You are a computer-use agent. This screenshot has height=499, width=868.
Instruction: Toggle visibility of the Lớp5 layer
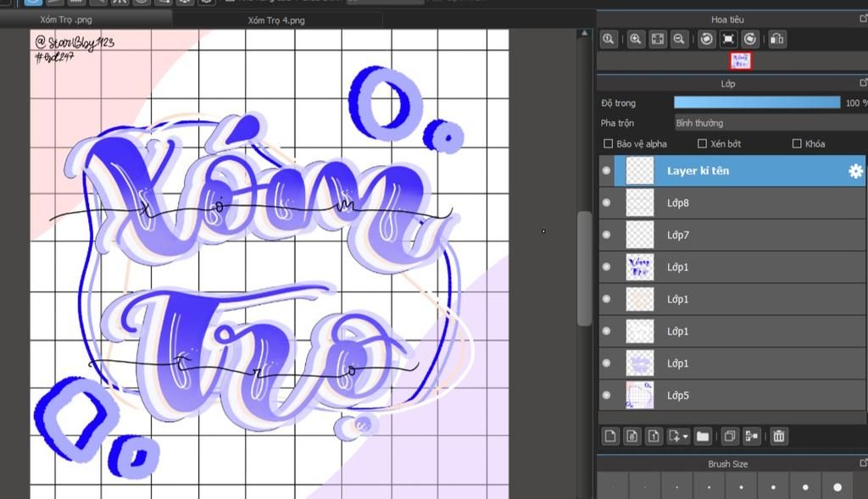pos(606,395)
